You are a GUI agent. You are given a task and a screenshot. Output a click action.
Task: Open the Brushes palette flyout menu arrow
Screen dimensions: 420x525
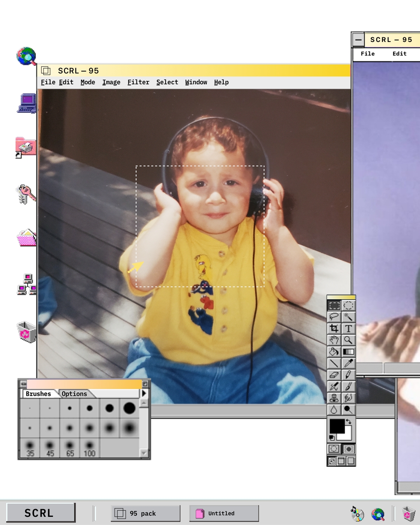[144, 394]
